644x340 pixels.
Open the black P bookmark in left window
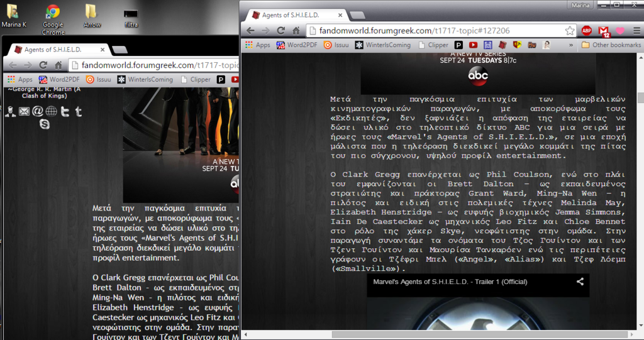click(221, 80)
